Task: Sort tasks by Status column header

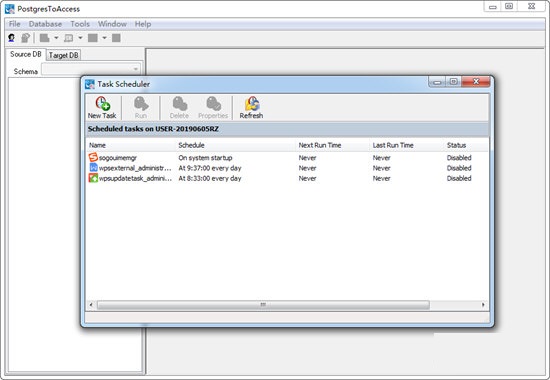Action: 456,145
